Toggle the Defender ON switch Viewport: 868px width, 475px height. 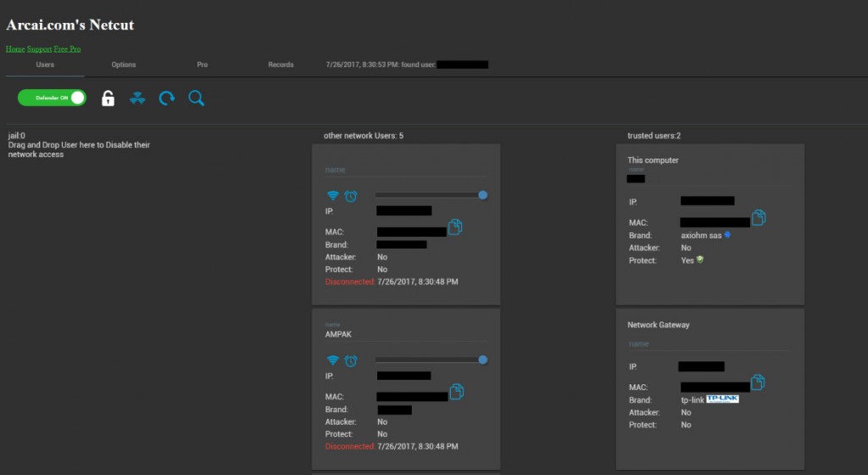[52, 98]
